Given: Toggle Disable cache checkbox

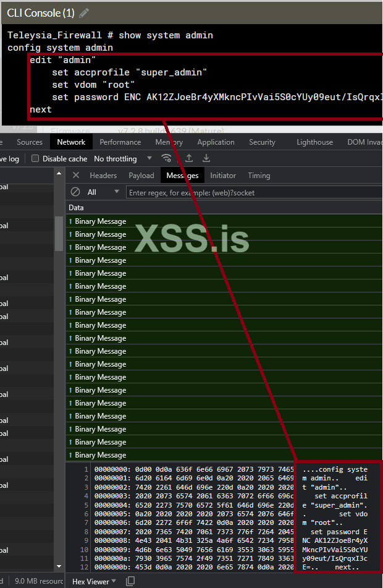Looking at the screenshot, I should 35,158.
